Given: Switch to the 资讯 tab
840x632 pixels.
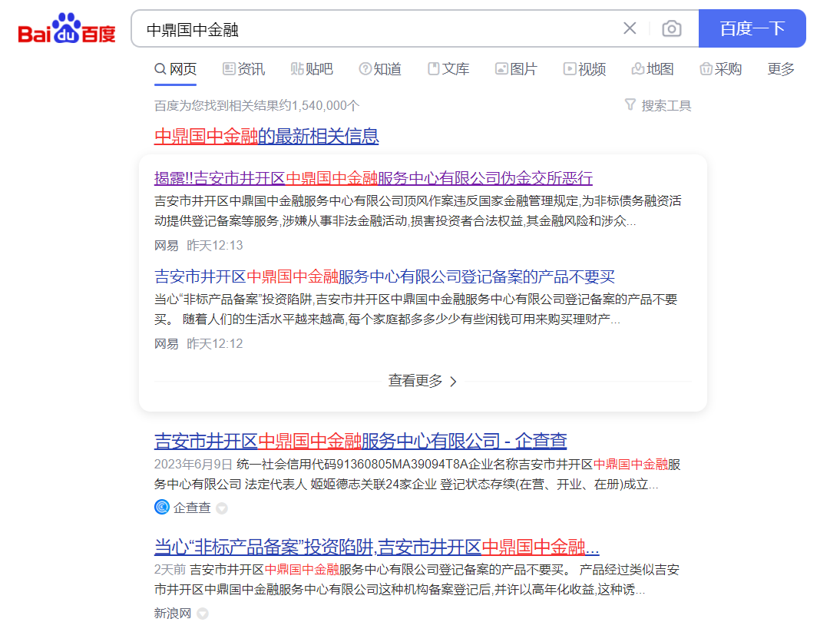Looking at the screenshot, I should (x=243, y=69).
